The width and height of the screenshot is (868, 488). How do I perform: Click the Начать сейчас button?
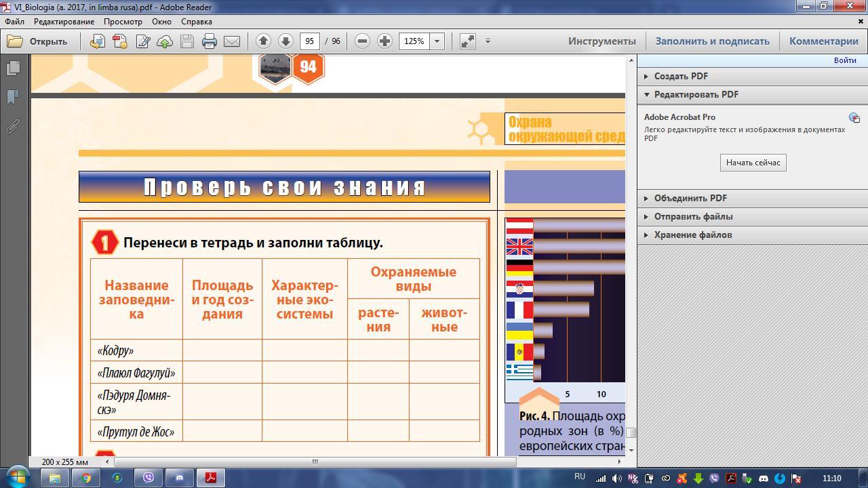click(x=753, y=163)
